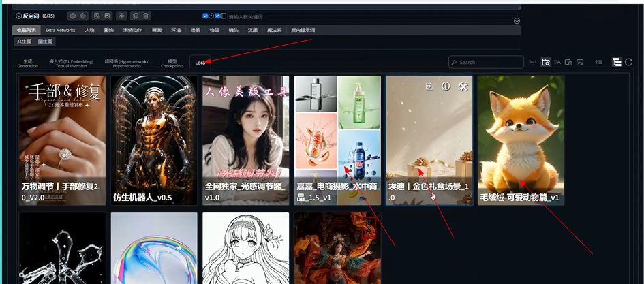Open the 表情动作 tab
The height and width of the screenshot is (284, 644).
coord(133,30)
